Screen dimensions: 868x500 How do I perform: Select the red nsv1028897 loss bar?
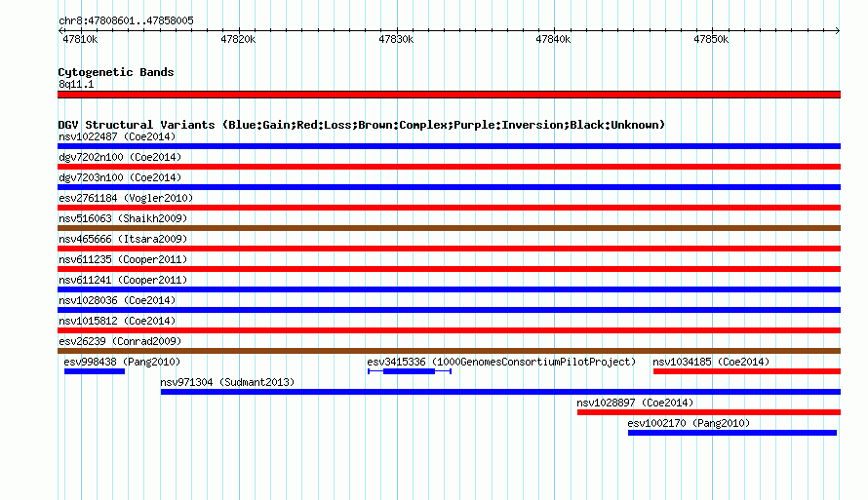[709, 412]
